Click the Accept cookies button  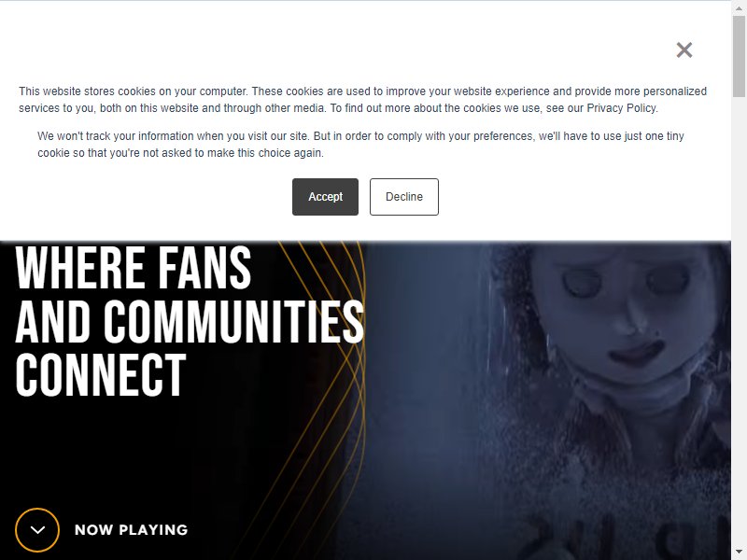(325, 197)
